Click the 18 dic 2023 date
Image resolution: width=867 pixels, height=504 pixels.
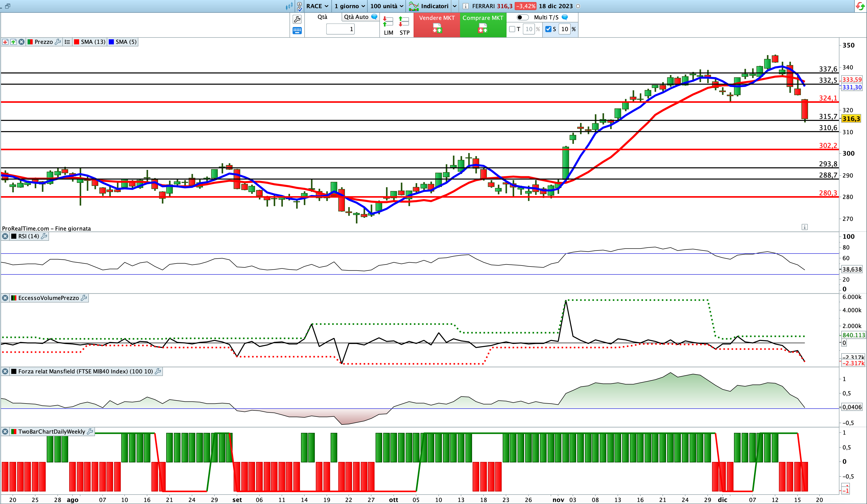556,6
